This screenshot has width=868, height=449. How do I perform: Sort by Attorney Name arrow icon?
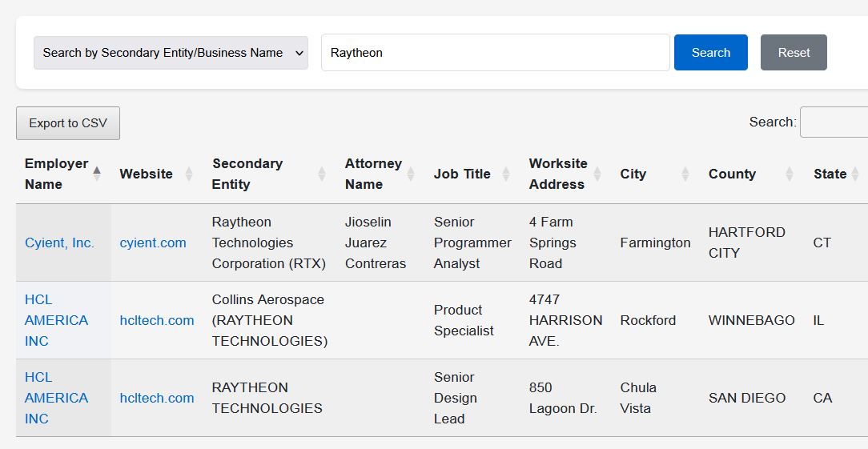click(411, 174)
